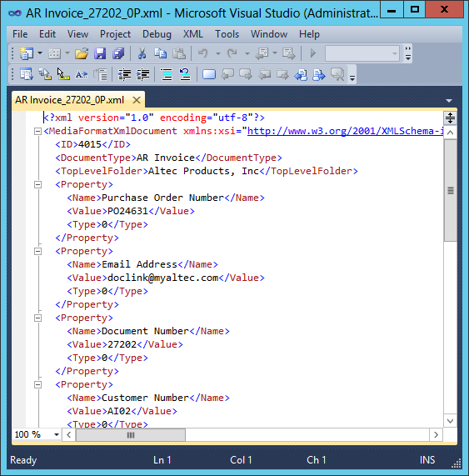Image resolution: width=469 pixels, height=476 pixels.
Task: Click the Start Debugging play icon
Action: tap(312, 53)
